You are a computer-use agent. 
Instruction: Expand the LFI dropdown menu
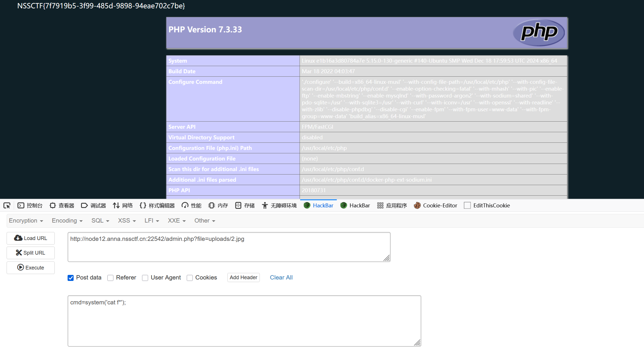coord(151,221)
